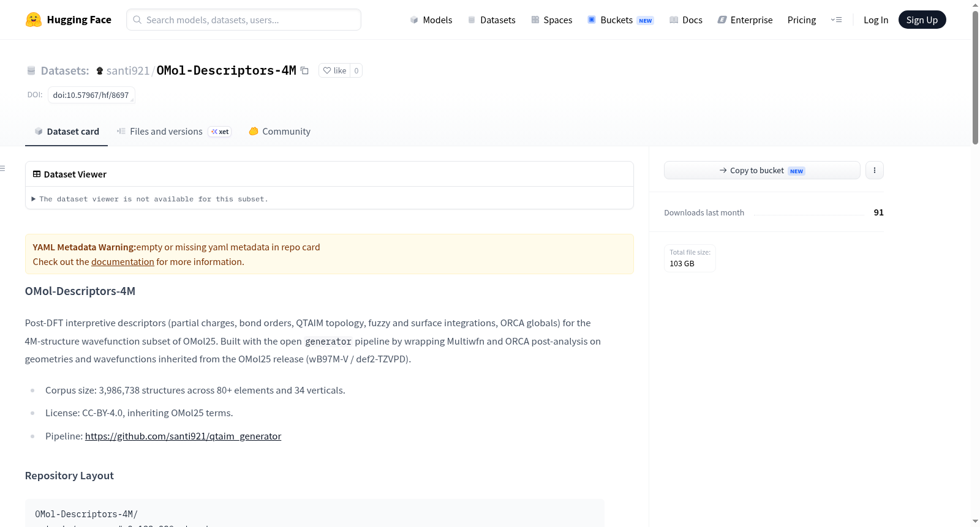Expand the dataset viewer not available message
This screenshot has height=527, width=980.
[150, 199]
